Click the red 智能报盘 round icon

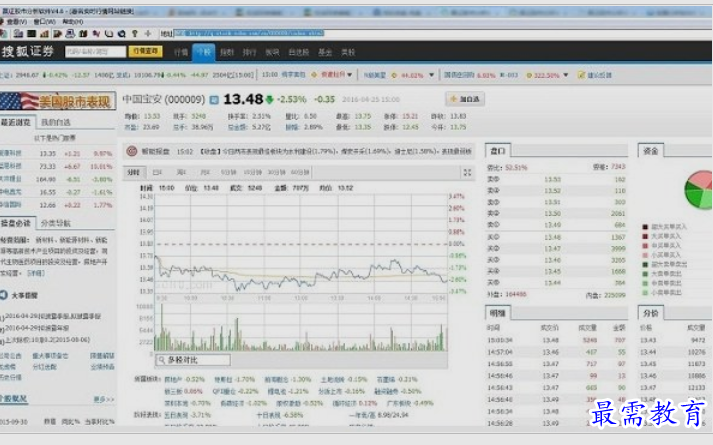pyautogui.click(x=131, y=151)
